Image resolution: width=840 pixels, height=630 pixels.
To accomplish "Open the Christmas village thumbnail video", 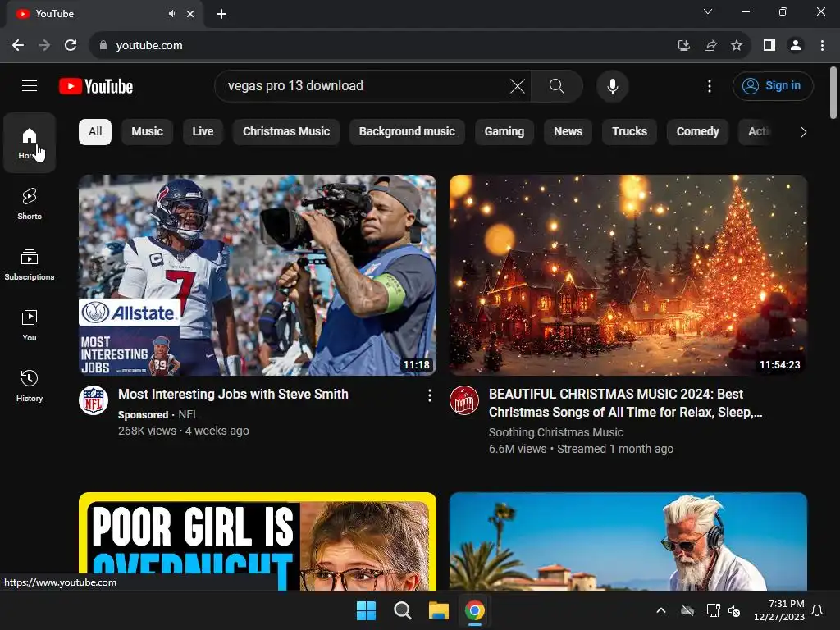I will [628, 275].
